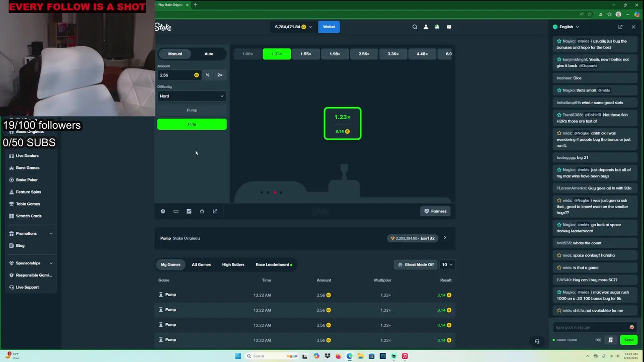644x362 pixels.
Task: Halve the bet with ½ button
Action: coord(207,75)
